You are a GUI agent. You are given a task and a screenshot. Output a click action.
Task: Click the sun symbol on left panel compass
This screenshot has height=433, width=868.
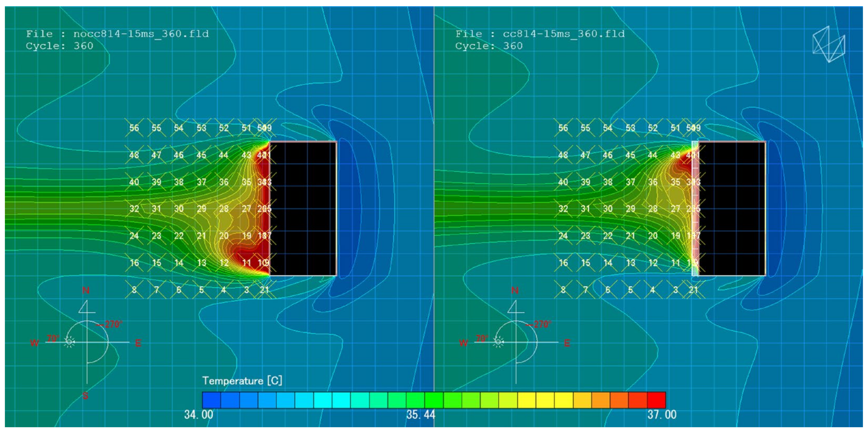pos(70,342)
